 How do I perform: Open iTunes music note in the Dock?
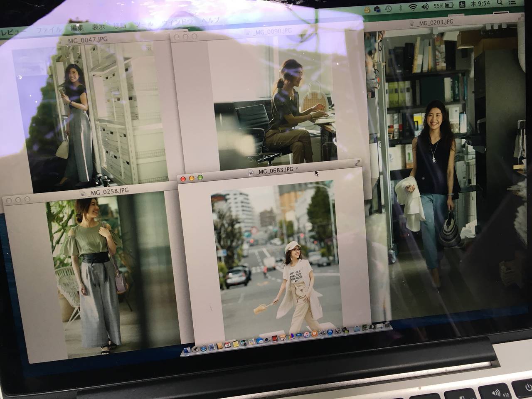click(x=307, y=335)
